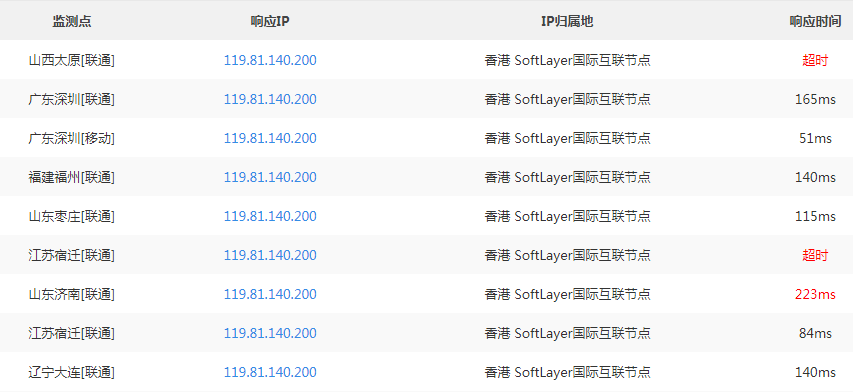Select the 广东深圳[联通] monitoring point cell

pos(72,99)
